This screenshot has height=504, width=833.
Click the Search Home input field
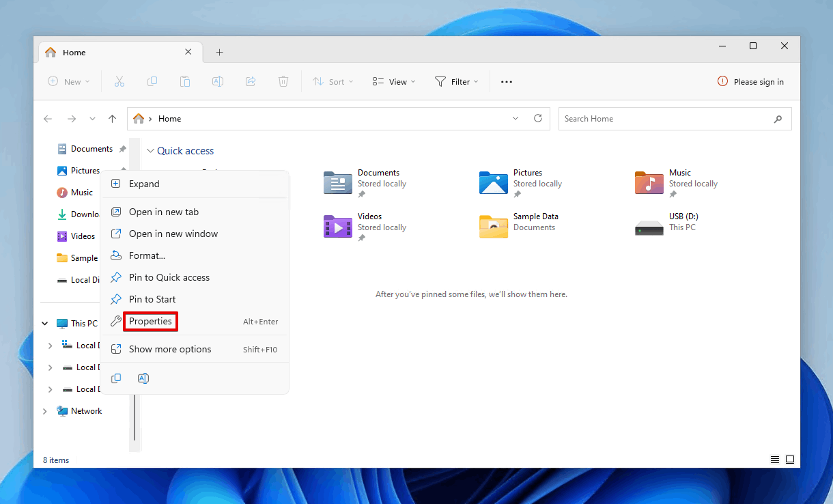tap(666, 119)
